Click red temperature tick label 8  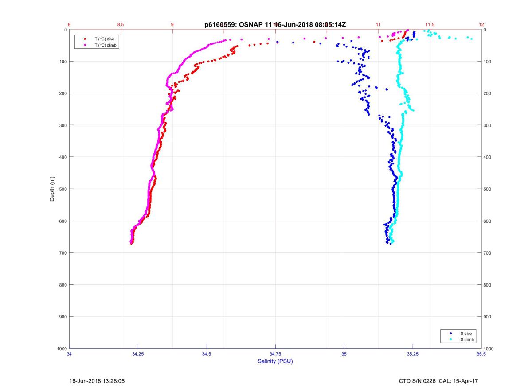coord(70,24)
